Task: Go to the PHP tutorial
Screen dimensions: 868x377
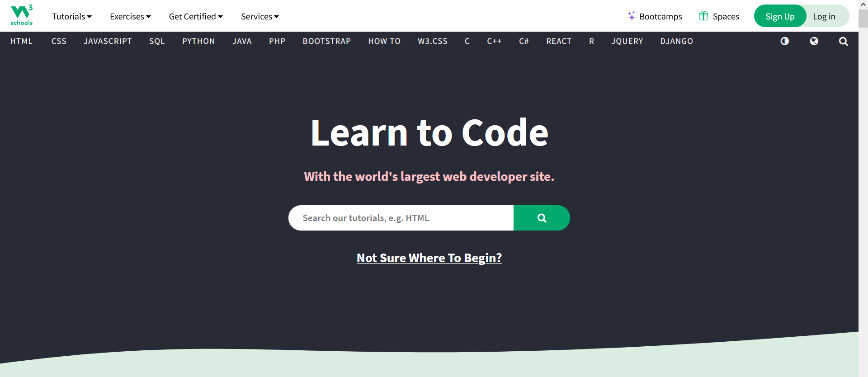Action: pos(277,41)
